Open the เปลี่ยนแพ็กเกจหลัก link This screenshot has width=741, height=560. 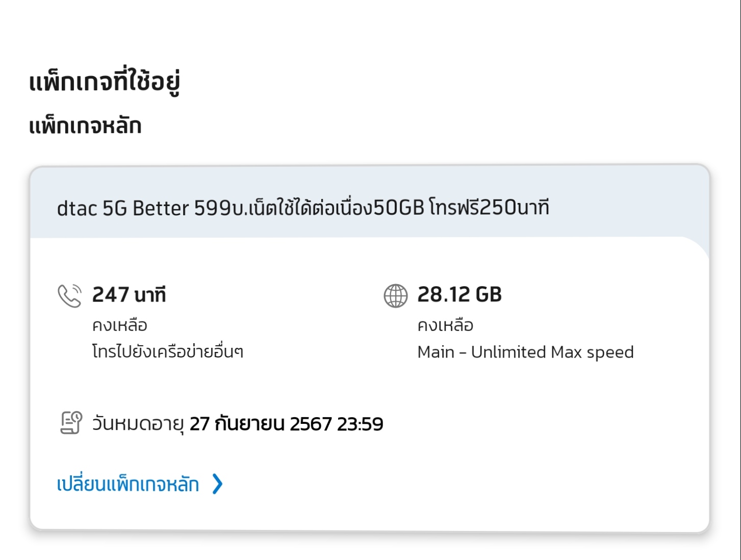(128, 484)
